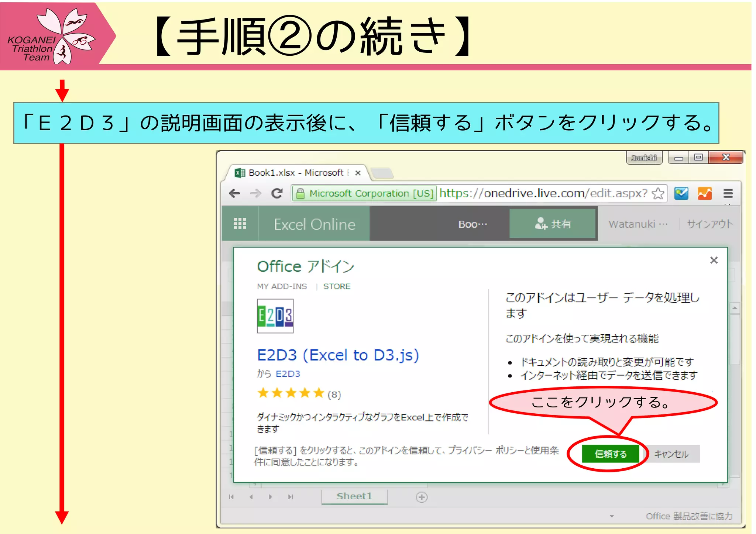Open the app launcher grid icon
Screen dimensions: 756x534
[x=240, y=224]
